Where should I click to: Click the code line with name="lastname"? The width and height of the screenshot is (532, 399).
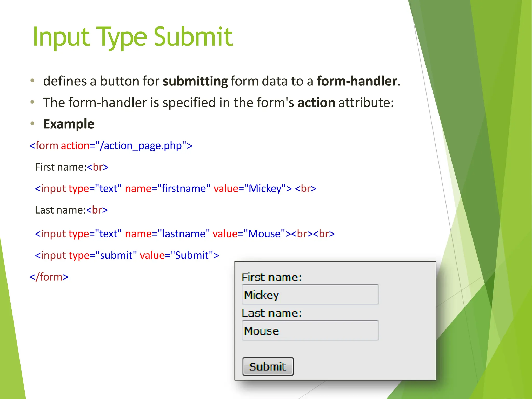tap(185, 234)
